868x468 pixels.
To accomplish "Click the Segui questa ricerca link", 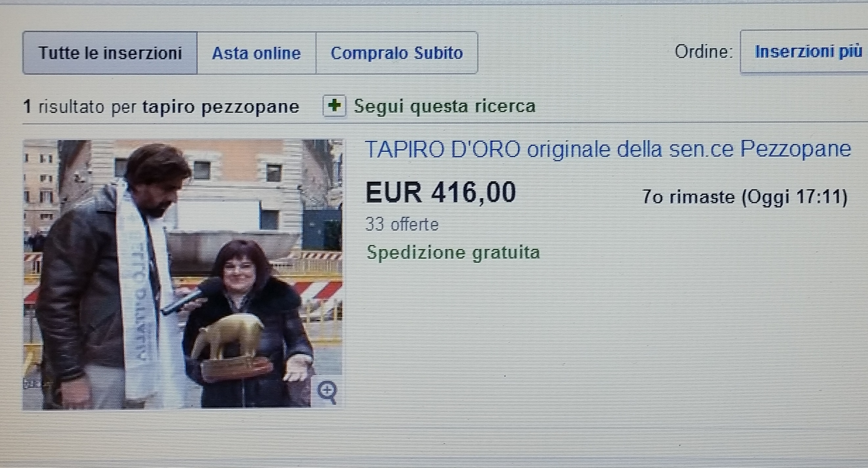I will coord(444,106).
